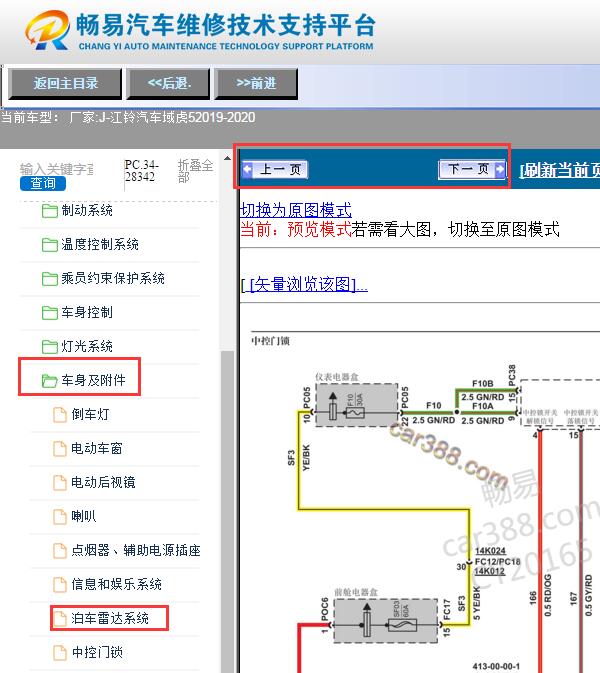Click the 灯光系统 folder icon
This screenshot has height=673, width=600.
[50, 346]
